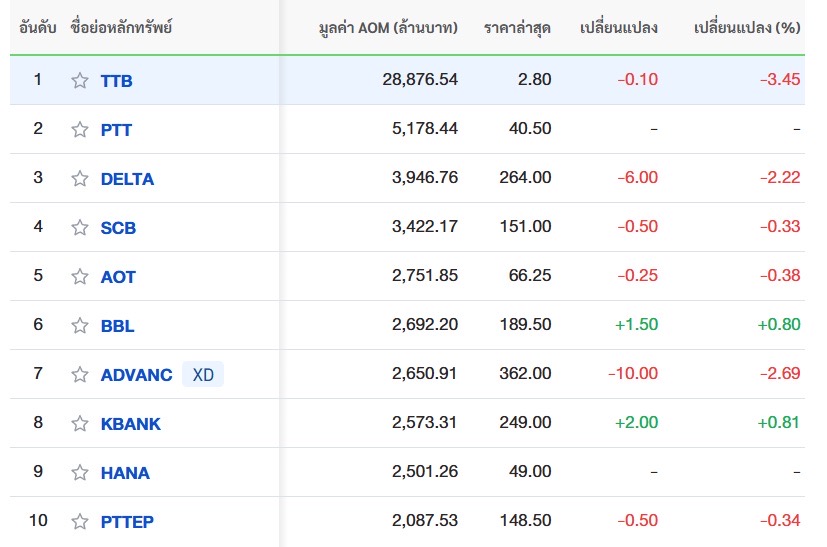Star BBL as favorite
The width and height of the screenshot is (827, 547).
pos(80,325)
